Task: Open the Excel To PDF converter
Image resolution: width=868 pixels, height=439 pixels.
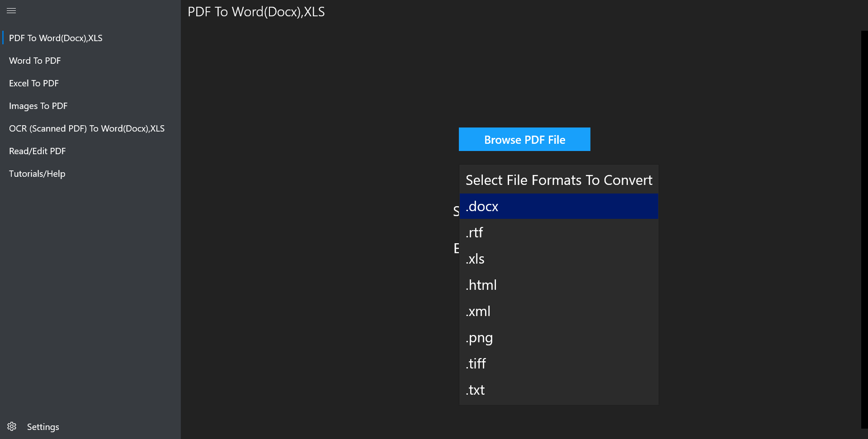Action: [33, 83]
